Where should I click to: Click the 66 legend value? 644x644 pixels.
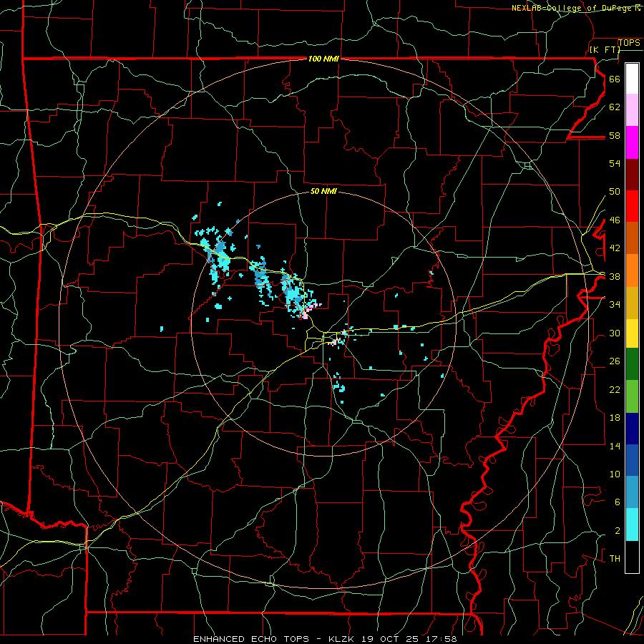pyautogui.click(x=615, y=79)
